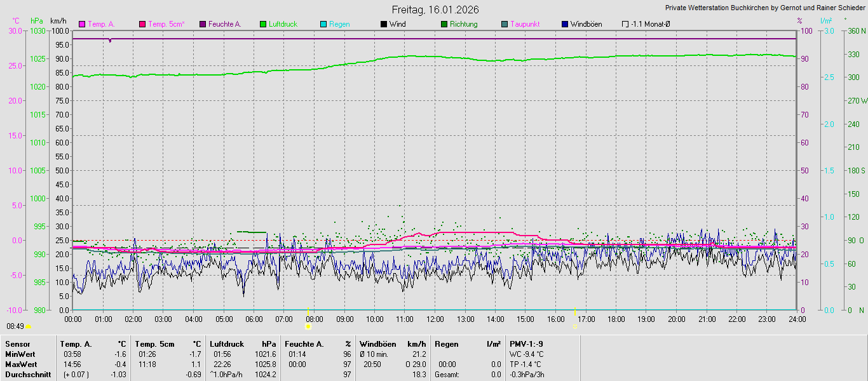
Task: Click the dark green Richtung legend square
Action: coord(444,24)
